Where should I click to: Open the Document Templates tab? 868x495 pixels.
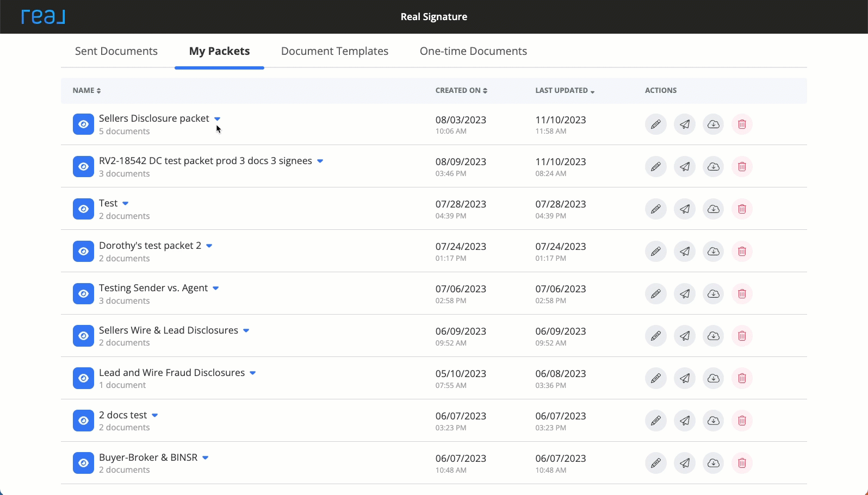tap(334, 51)
